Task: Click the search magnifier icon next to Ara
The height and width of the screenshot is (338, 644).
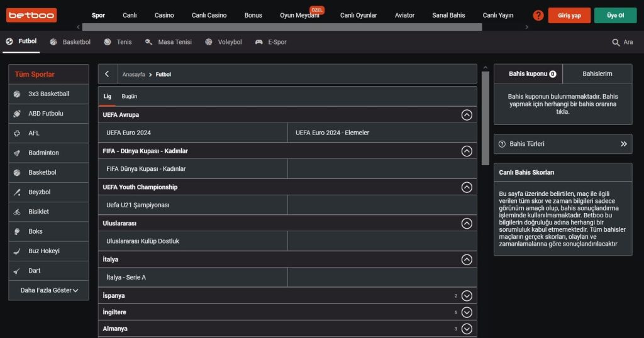Action: (616, 42)
